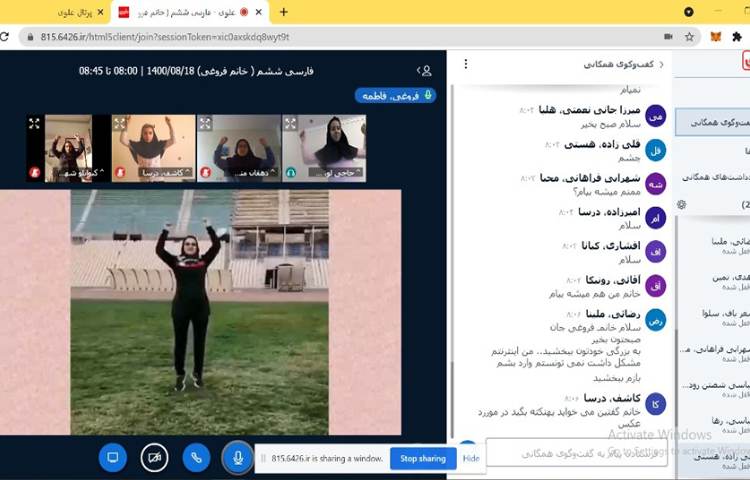Screen dimensions: 750x480
Task: Click avatar of قلی زاده، هستی
Action: (655, 150)
